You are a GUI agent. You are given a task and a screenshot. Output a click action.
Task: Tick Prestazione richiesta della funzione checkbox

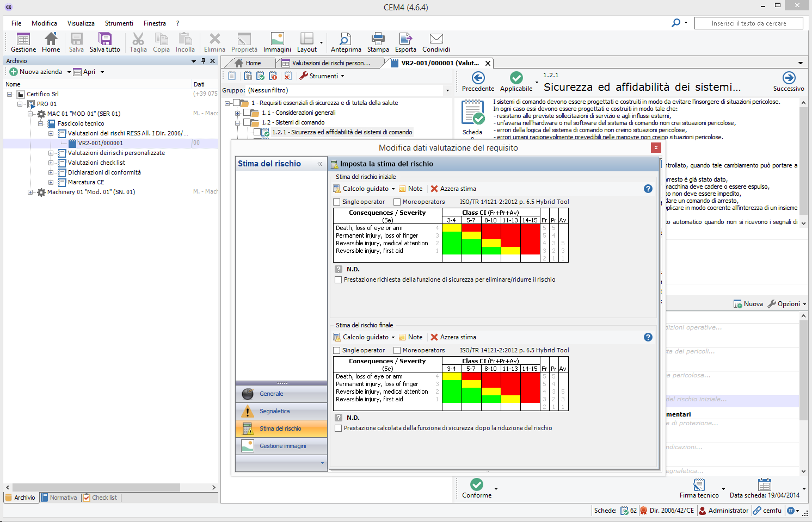[339, 280]
